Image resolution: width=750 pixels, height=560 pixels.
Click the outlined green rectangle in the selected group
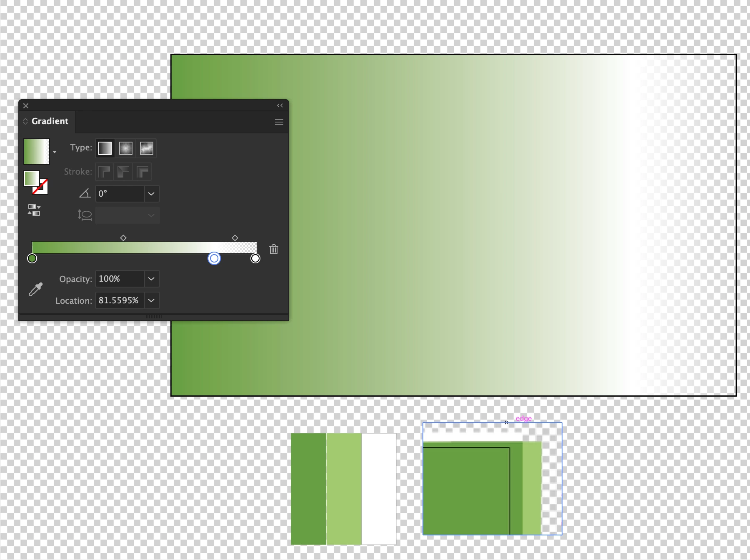click(466, 491)
